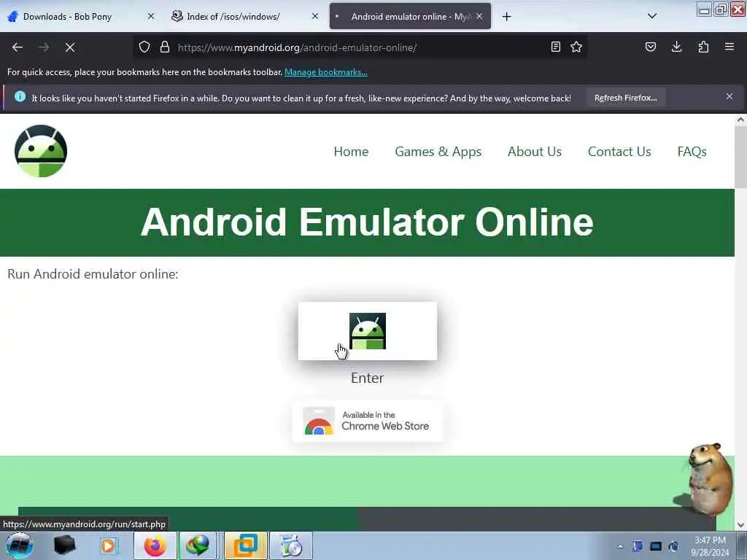Viewport: 747px width, 560px height.
Task: Click the info icon in notification bar
Action: click(20, 97)
